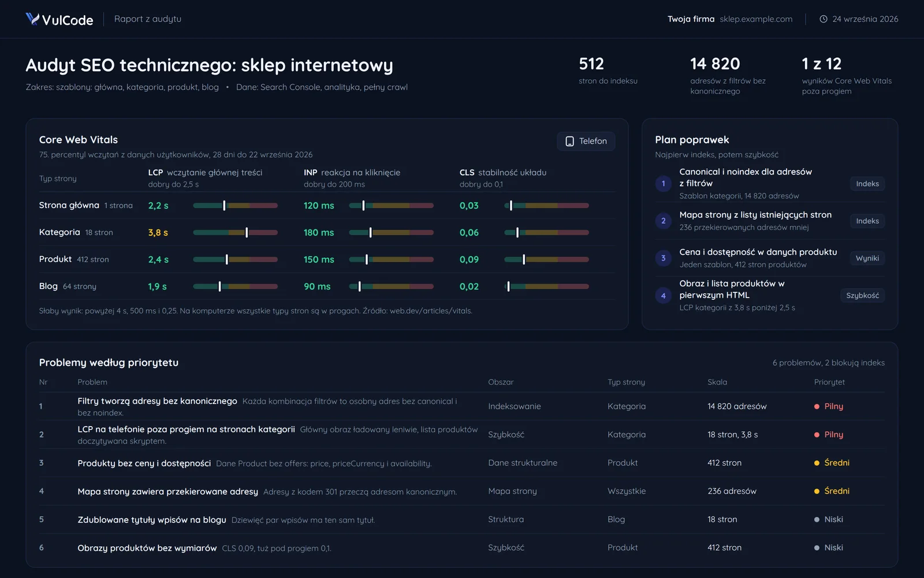Screen dimensions: 924x578
Task: Click the CLS gauge bar for Produkt
Action: click(547, 260)
